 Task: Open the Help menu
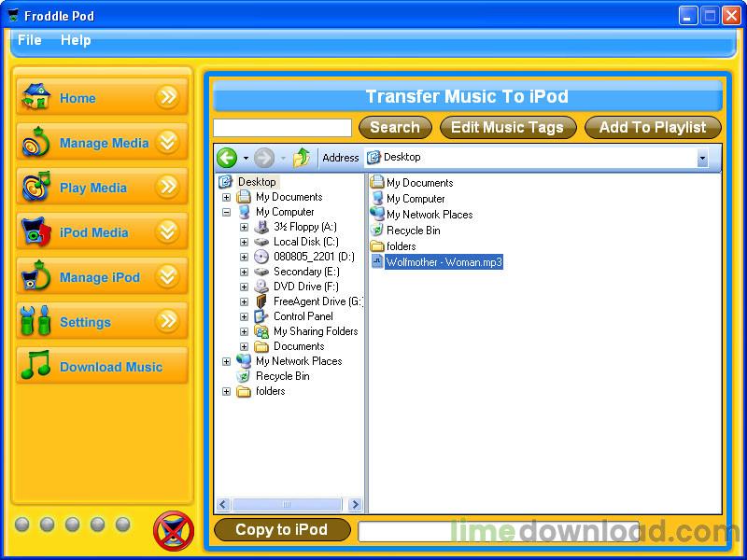[x=76, y=40]
